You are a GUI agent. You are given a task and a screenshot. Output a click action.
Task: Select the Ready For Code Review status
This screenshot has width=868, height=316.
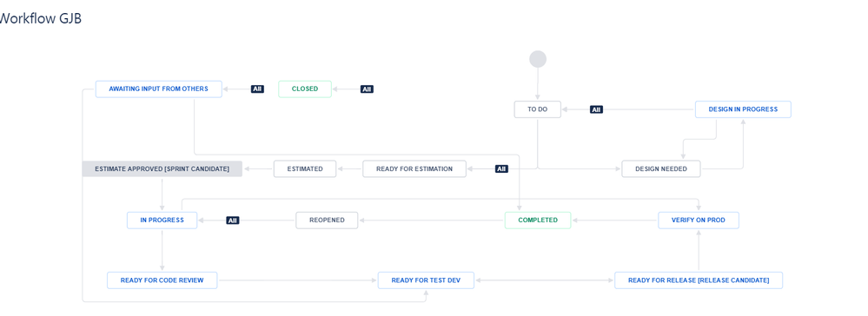162,280
